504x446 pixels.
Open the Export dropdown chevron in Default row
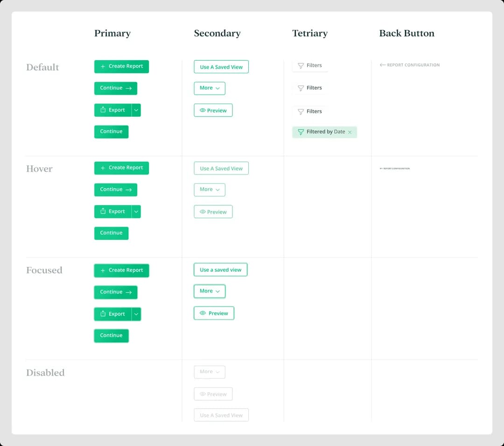coord(136,110)
